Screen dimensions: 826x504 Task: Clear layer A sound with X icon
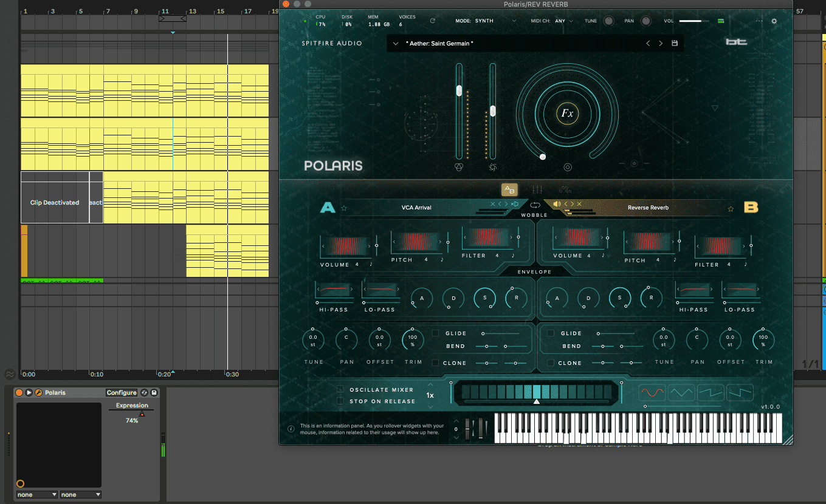(493, 203)
